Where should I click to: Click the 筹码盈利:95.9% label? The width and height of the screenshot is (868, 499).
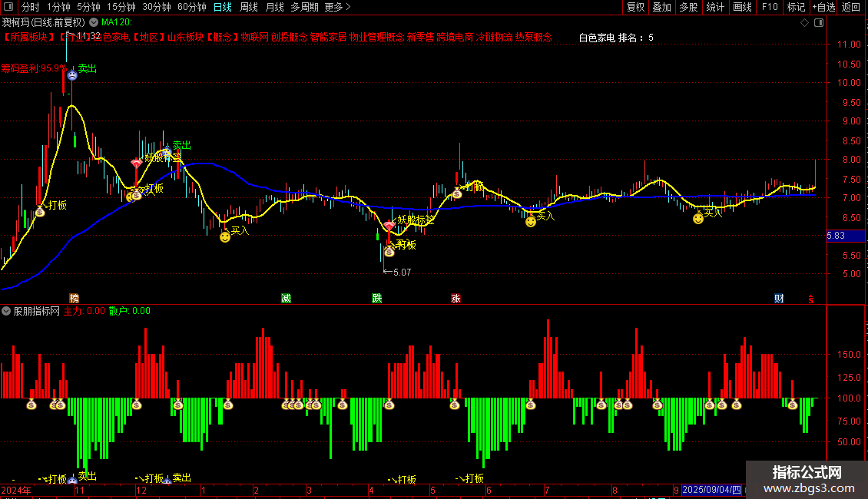pyautogui.click(x=34, y=68)
